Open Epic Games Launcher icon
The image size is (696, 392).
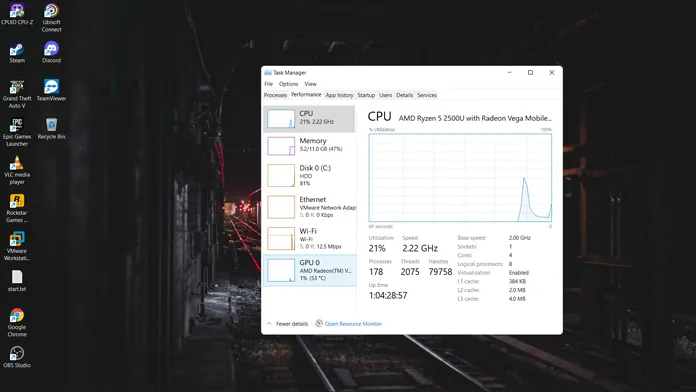[x=17, y=132]
